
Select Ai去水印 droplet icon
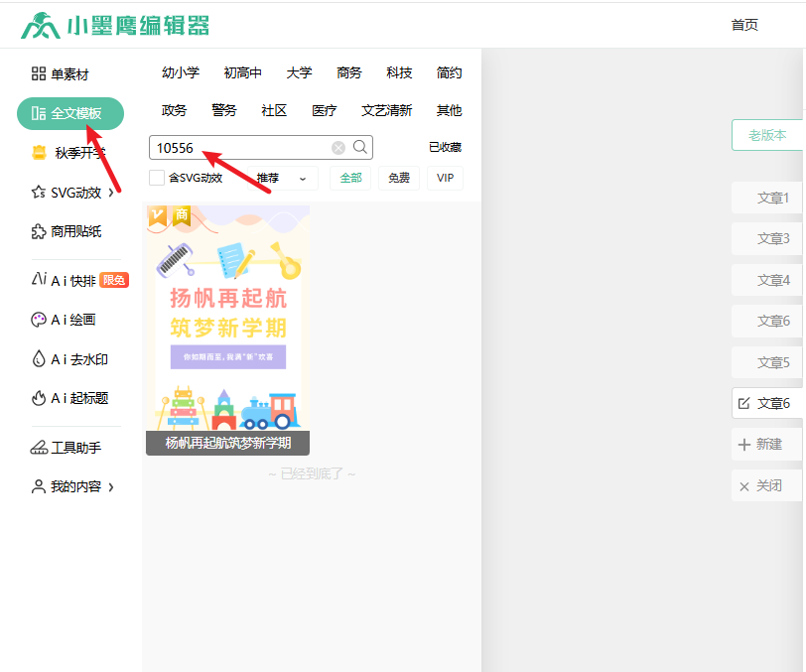39,359
